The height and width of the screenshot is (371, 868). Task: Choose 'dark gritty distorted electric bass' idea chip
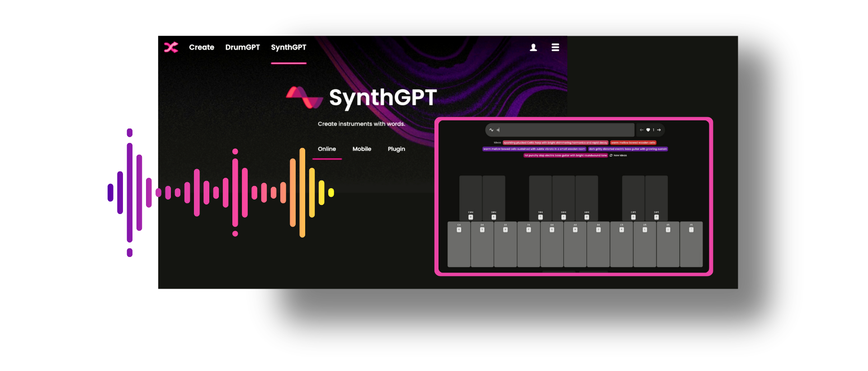click(628, 149)
